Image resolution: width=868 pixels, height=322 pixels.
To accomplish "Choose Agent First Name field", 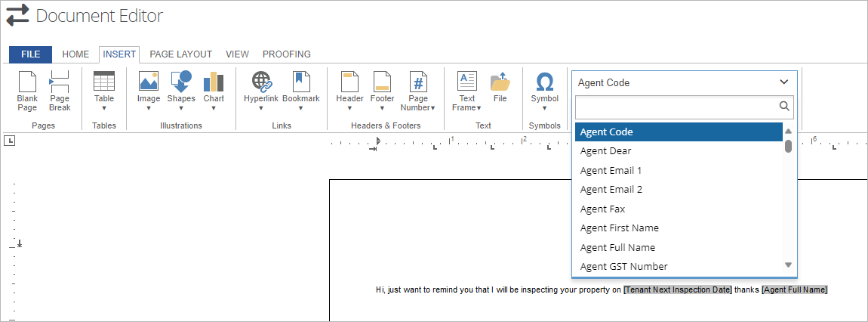I will (x=678, y=228).
